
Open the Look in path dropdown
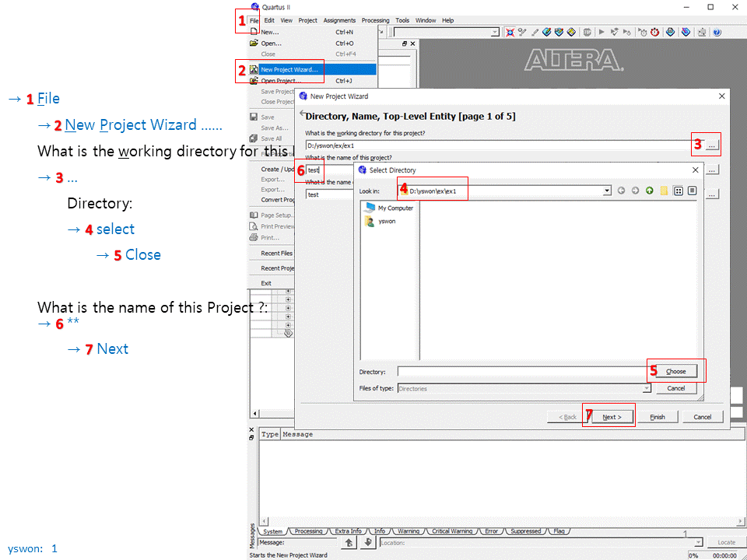(607, 191)
